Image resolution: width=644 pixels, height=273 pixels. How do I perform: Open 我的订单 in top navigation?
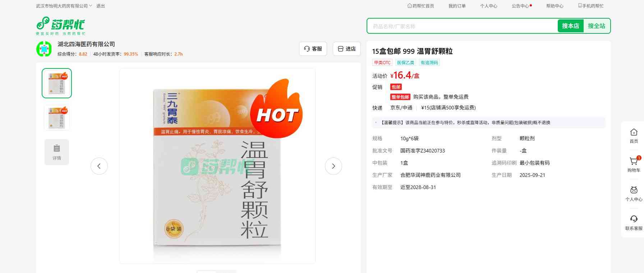coord(457,6)
